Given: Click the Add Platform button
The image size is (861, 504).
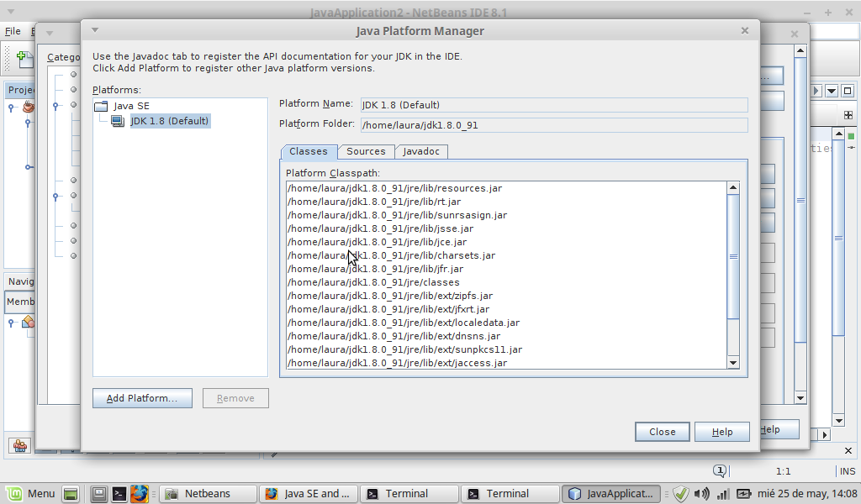Looking at the screenshot, I should tap(142, 398).
